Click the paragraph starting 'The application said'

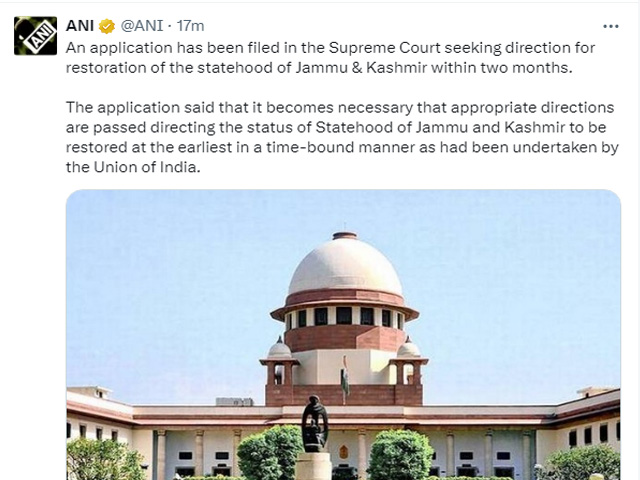click(342, 137)
